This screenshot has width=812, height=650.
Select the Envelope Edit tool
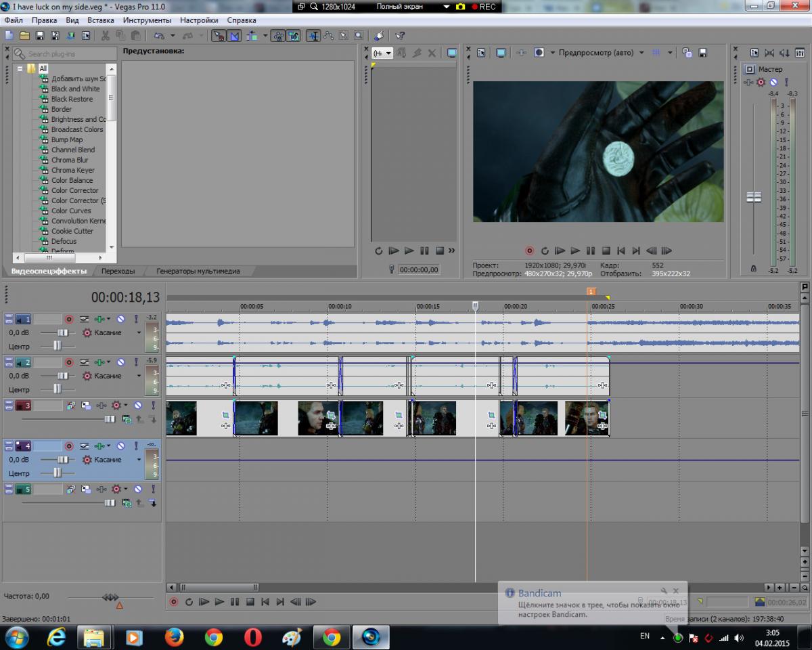(328, 35)
